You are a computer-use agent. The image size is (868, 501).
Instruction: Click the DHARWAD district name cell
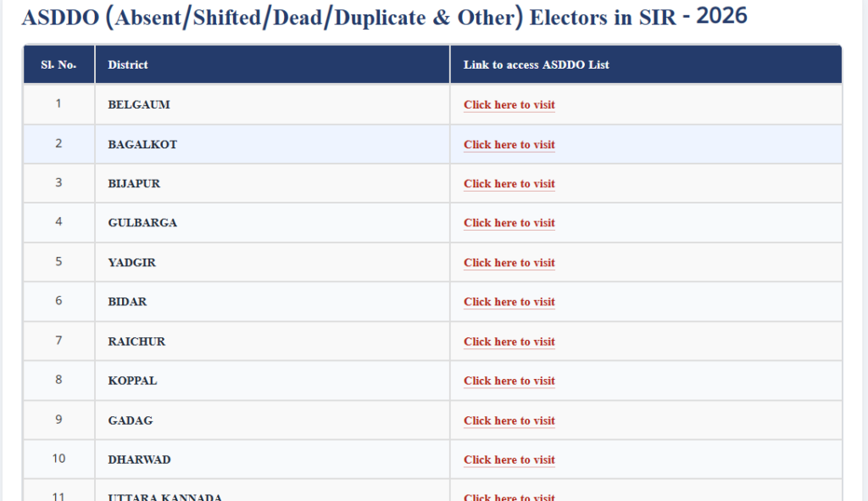[x=272, y=460]
